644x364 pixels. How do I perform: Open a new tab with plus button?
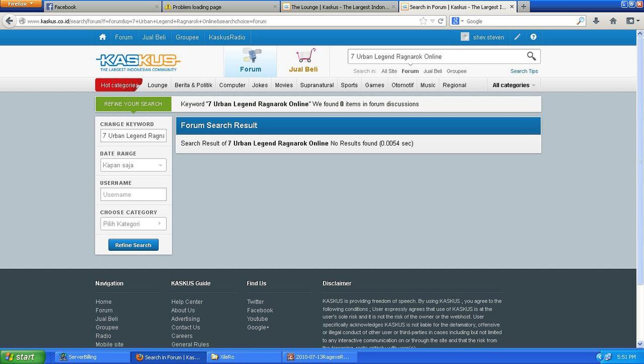524,7
